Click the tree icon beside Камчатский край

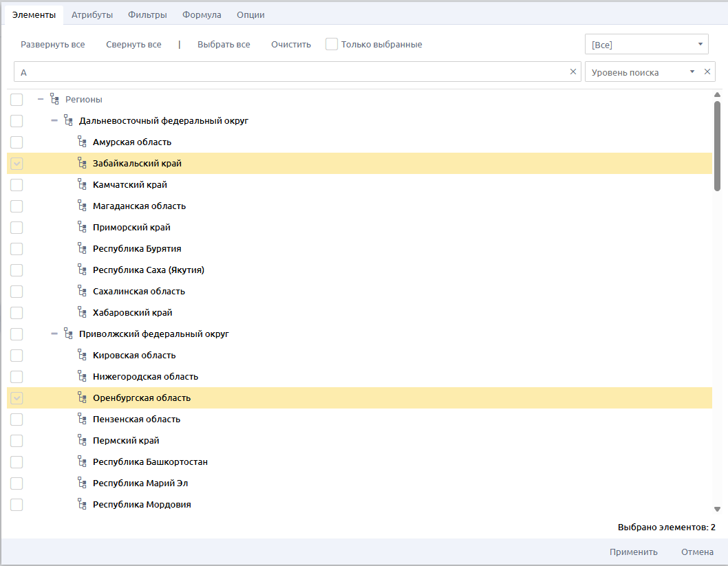[82, 185]
